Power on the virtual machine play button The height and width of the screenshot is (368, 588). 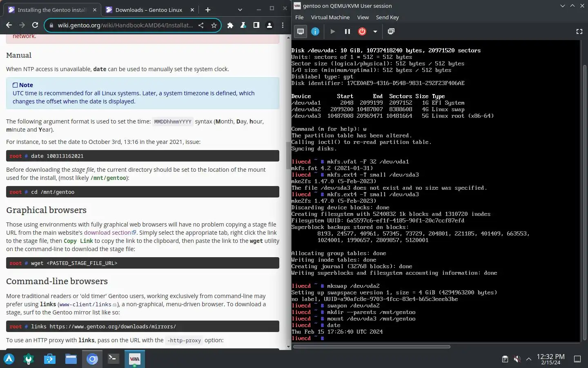(x=332, y=31)
